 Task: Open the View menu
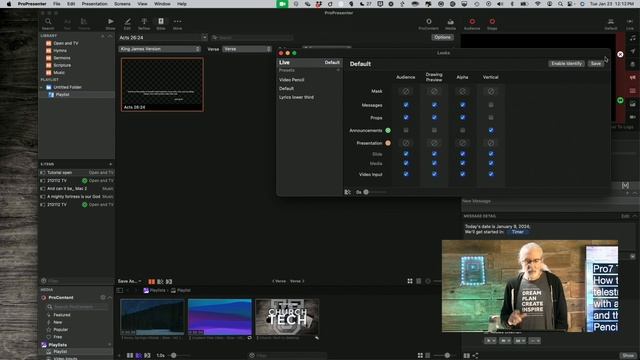pos(142,4)
